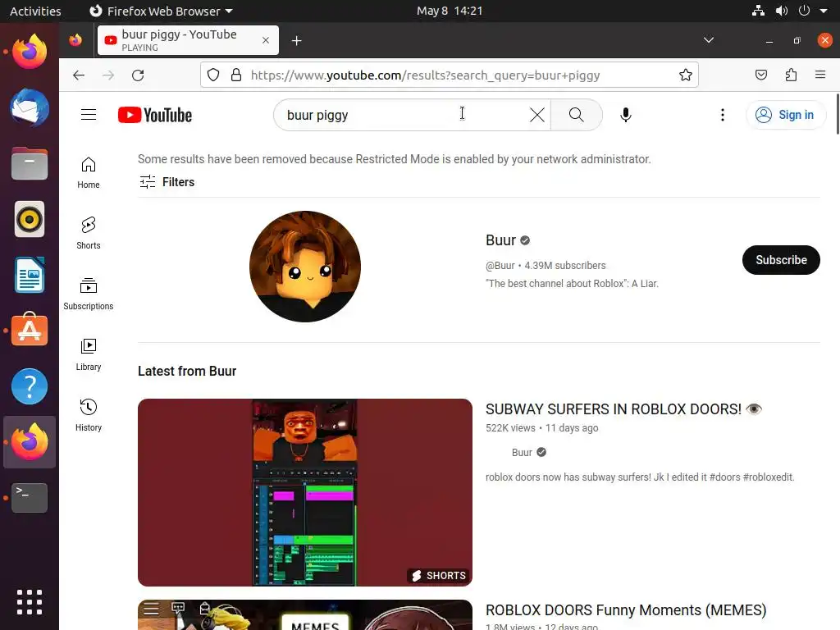The width and height of the screenshot is (840, 630).
Task: Open YouTube settings three-dot menu
Action: 722,115
